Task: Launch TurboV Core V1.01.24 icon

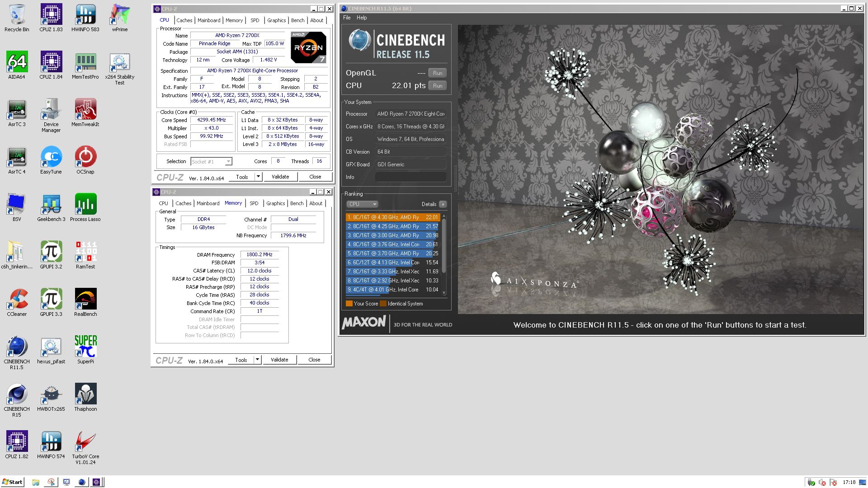Action: coord(85,447)
